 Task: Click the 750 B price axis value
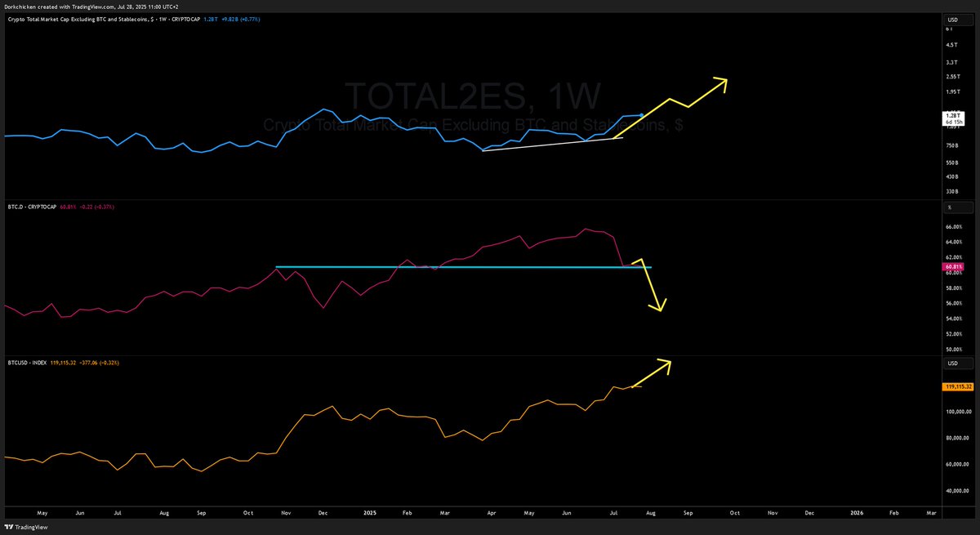coord(952,145)
